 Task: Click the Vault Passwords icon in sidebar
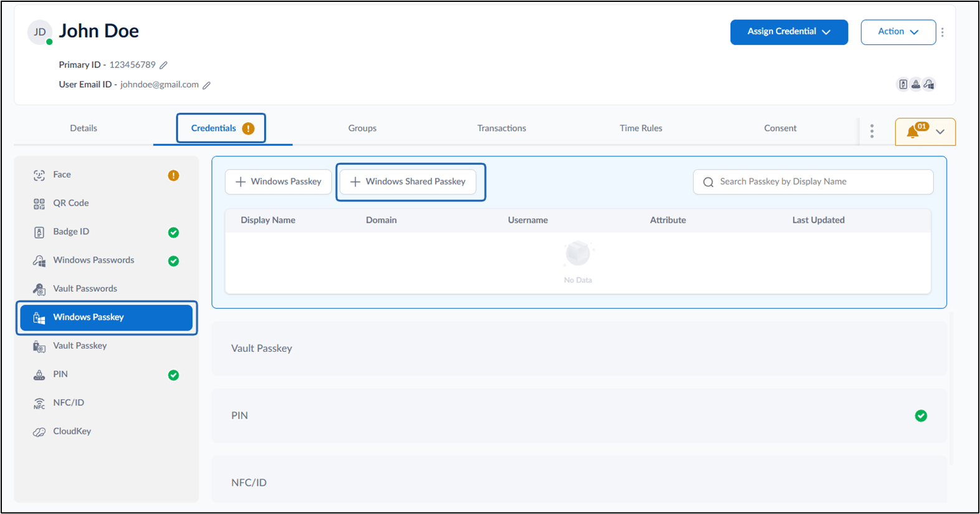[39, 289]
